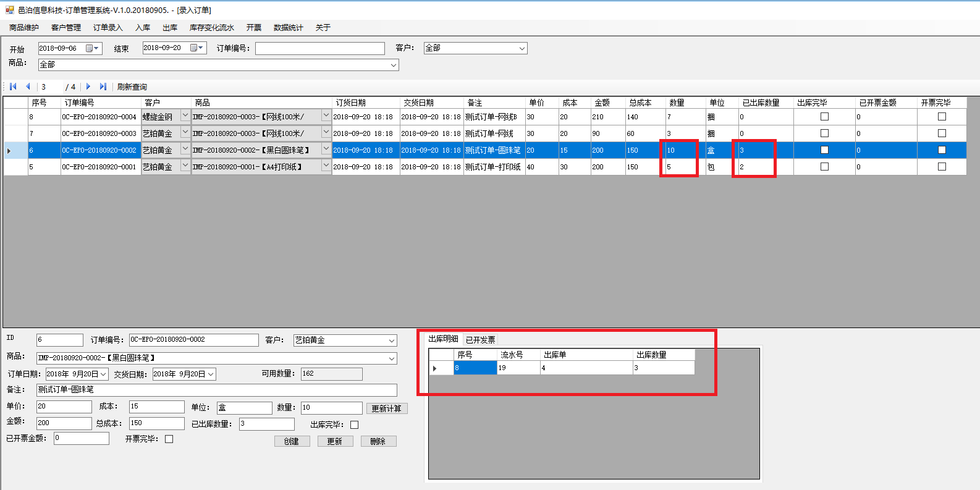Click the current page number field

[51, 87]
